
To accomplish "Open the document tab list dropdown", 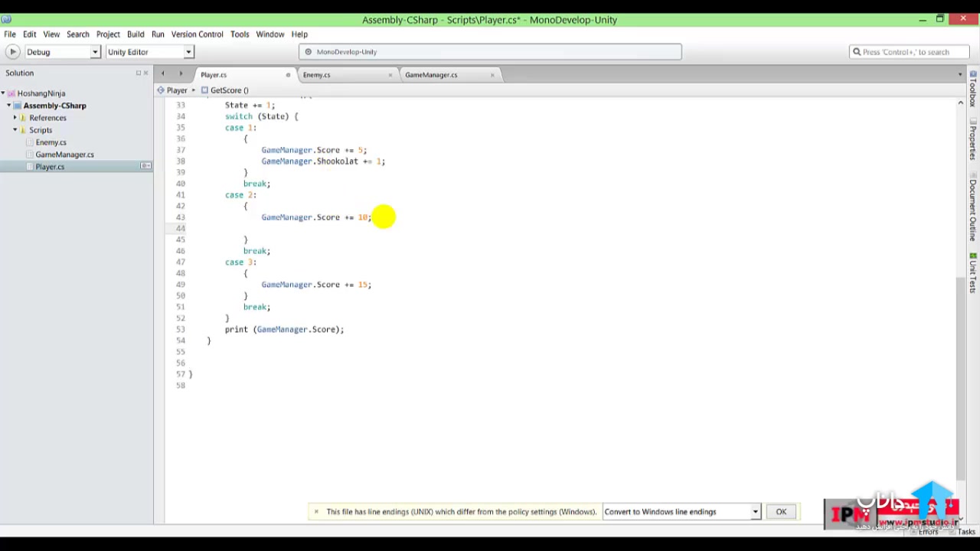I will point(960,74).
